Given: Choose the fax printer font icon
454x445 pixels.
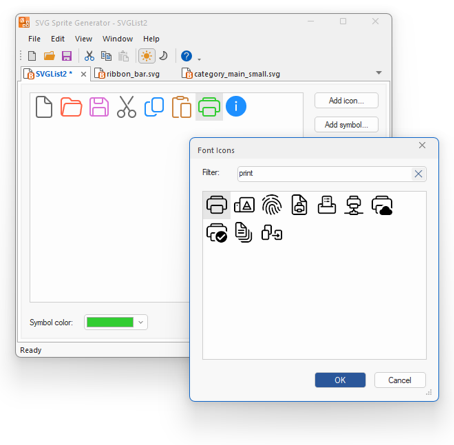Looking at the screenshot, I should point(327,205).
